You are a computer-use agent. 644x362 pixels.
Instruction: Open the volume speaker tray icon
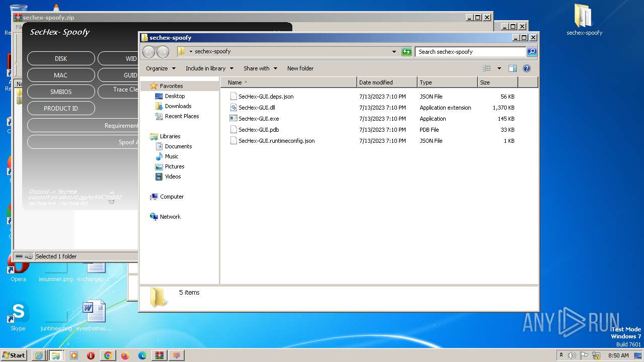click(572, 355)
